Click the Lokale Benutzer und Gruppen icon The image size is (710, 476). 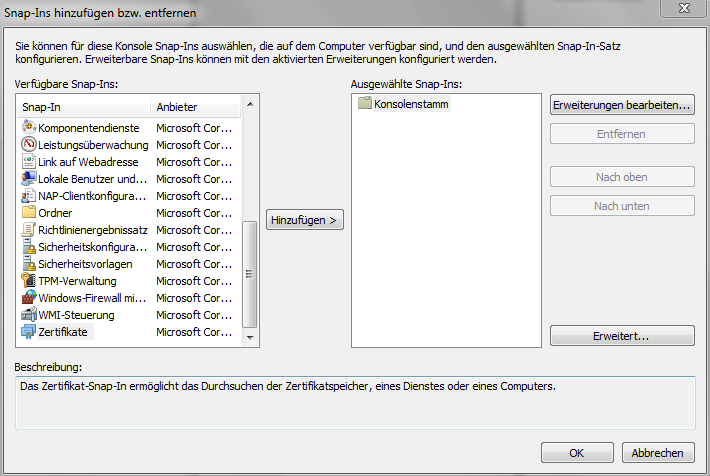(x=29, y=179)
